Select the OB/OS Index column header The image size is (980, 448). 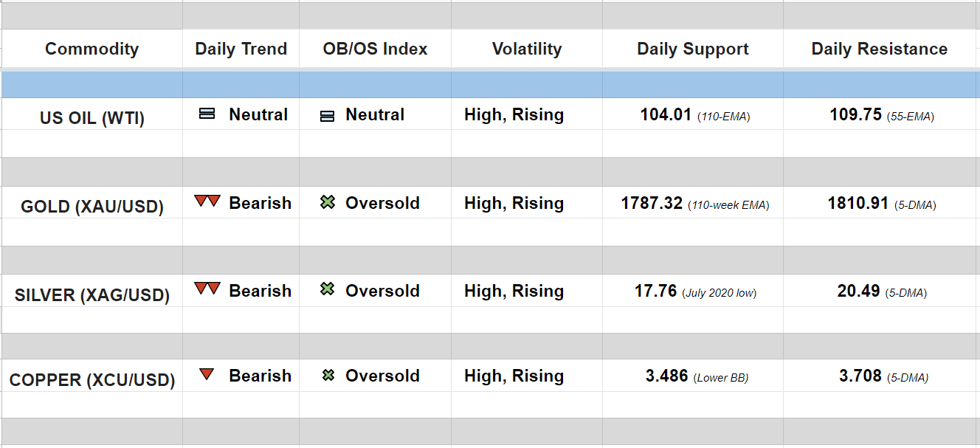pos(375,49)
